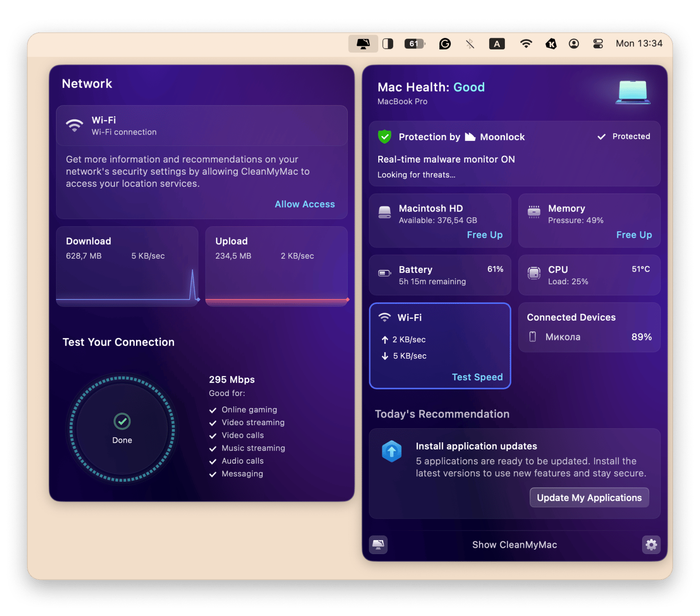Click the Bluetooth icon in menu bar
The width and height of the screenshot is (700, 616).
470,44
